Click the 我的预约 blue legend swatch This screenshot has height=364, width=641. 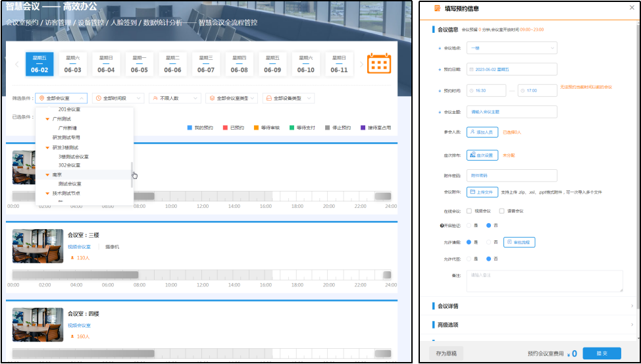pyautogui.click(x=190, y=128)
